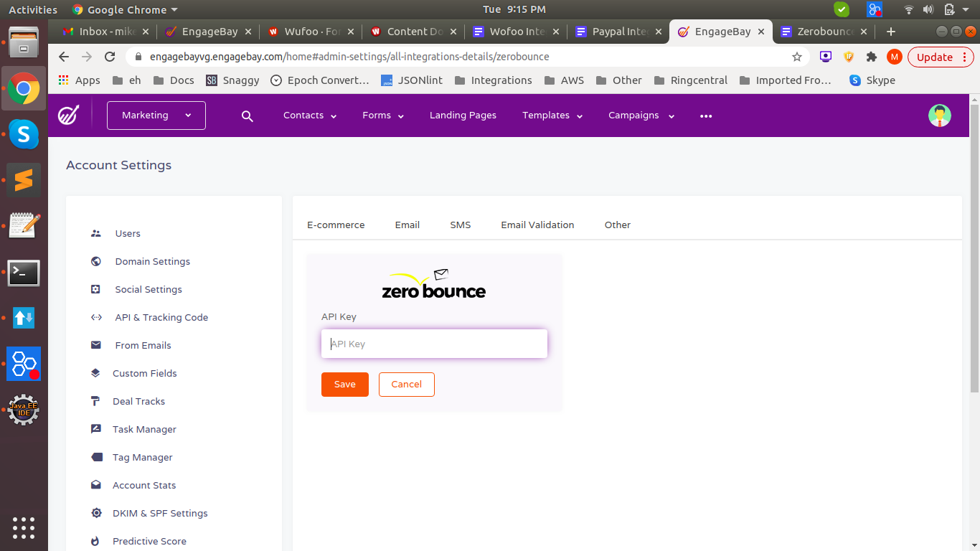
Task: Open the Landing Pages menu item
Action: pos(463,116)
